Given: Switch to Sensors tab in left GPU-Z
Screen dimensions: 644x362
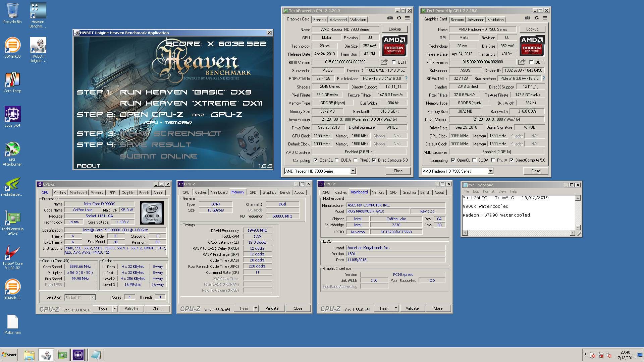Looking at the screenshot, I should click(x=320, y=20).
